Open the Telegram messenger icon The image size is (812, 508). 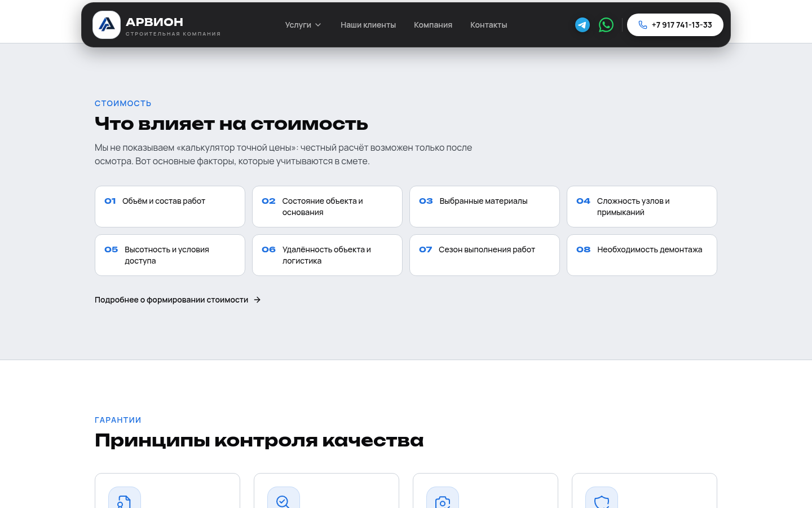[x=582, y=25]
